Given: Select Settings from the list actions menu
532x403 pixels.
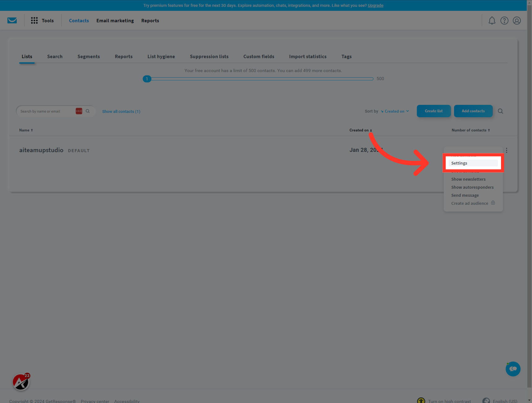Looking at the screenshot, I should point(473,163).
